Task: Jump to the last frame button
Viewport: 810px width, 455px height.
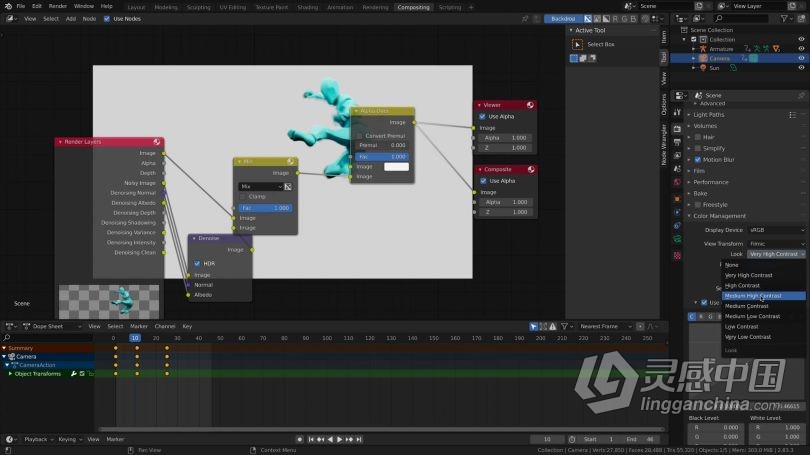Action: point(359,440)
